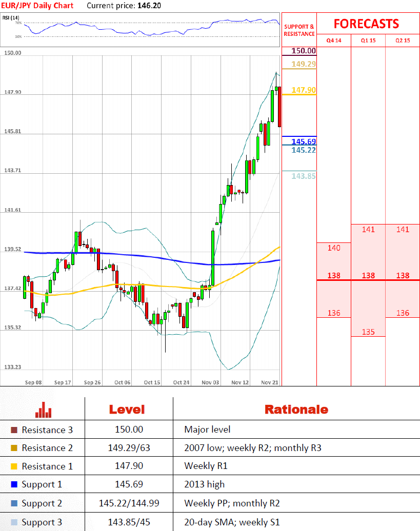Click the Oct 06 date axis label
The image size is (420, 531).
point(122,382)
